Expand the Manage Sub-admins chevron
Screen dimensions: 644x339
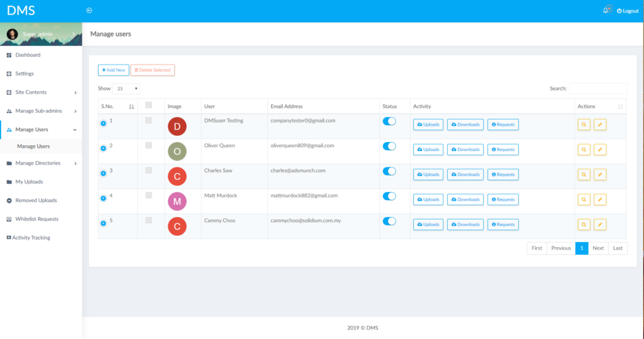[x=75, y=111]
